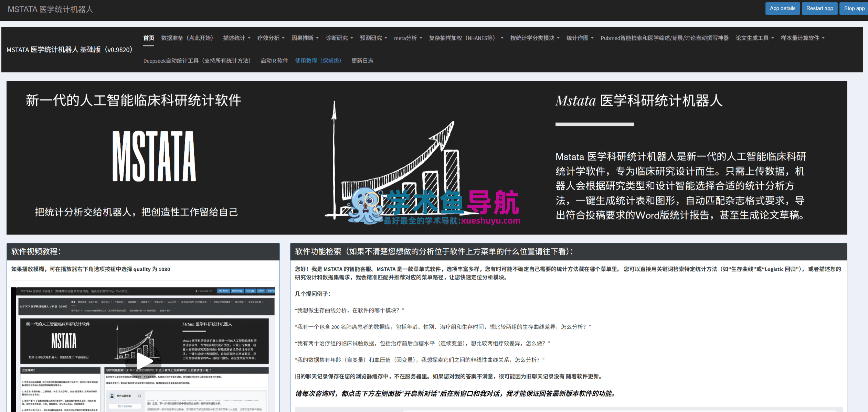
Task: Expand the 论文生成工具 dropdown menu
Action: [755, 38]
